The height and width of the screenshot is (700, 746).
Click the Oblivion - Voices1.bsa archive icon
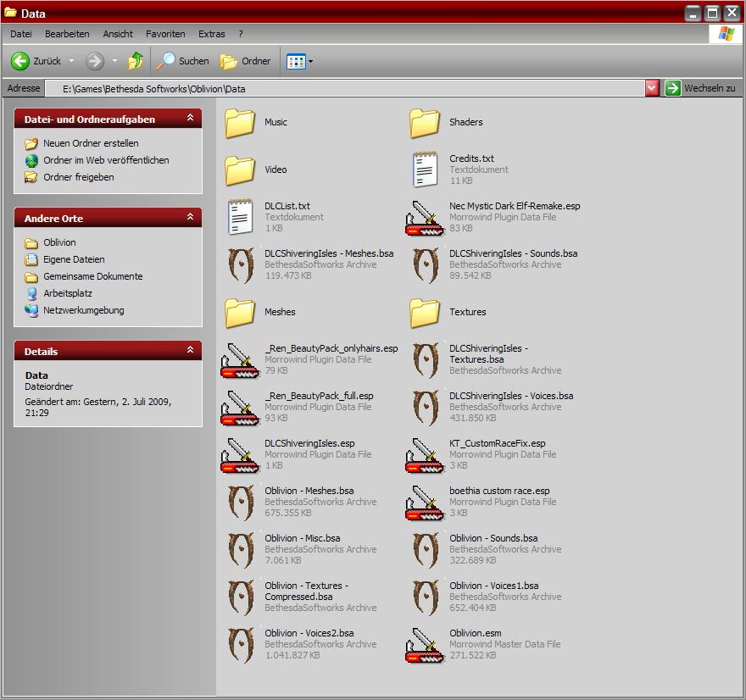pyautogui.click(x=426, y=597)
